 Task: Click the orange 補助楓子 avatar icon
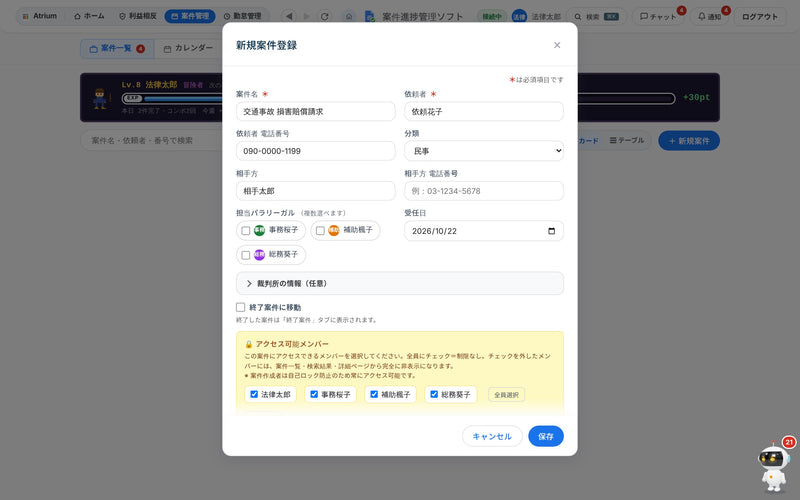[x=333, y=230]
